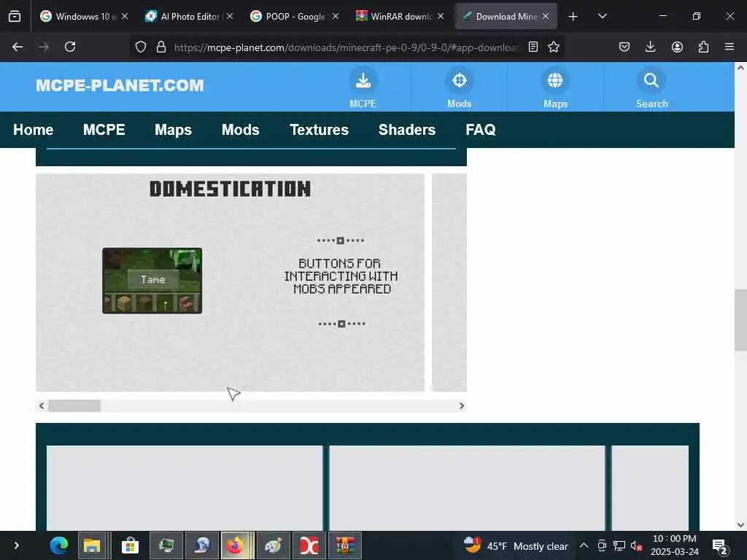Click the carousel horizontal scrollbar thumb
747x560 pixels.
[x=74, y=405]
